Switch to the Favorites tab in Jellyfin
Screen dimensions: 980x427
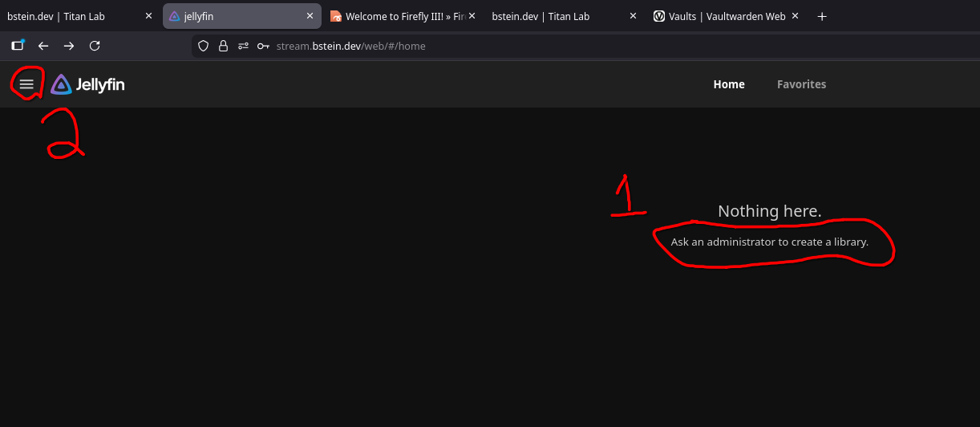tap(801, 84)
